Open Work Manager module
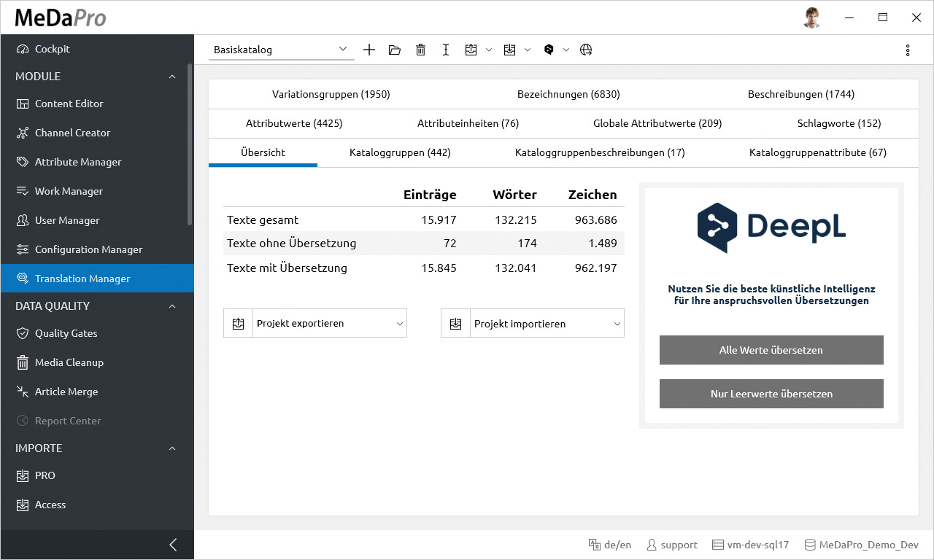The width and height of the screenshot is (934, 560). click(97, 191)
